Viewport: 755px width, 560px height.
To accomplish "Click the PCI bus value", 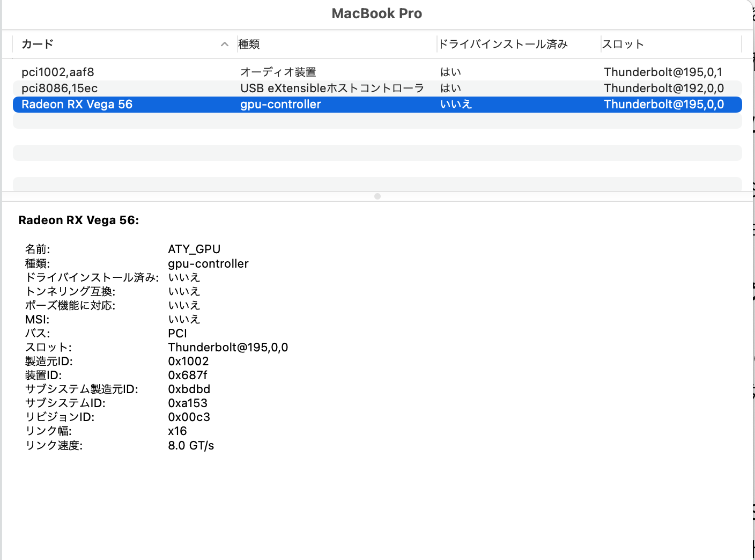I will pyautogui.click(x=177, y=333).
